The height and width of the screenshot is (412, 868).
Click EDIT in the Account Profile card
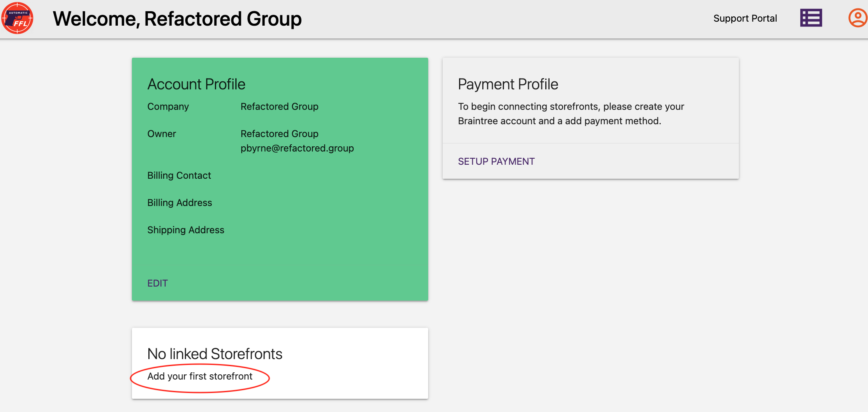pyautogui.click(x=157, y=283)
